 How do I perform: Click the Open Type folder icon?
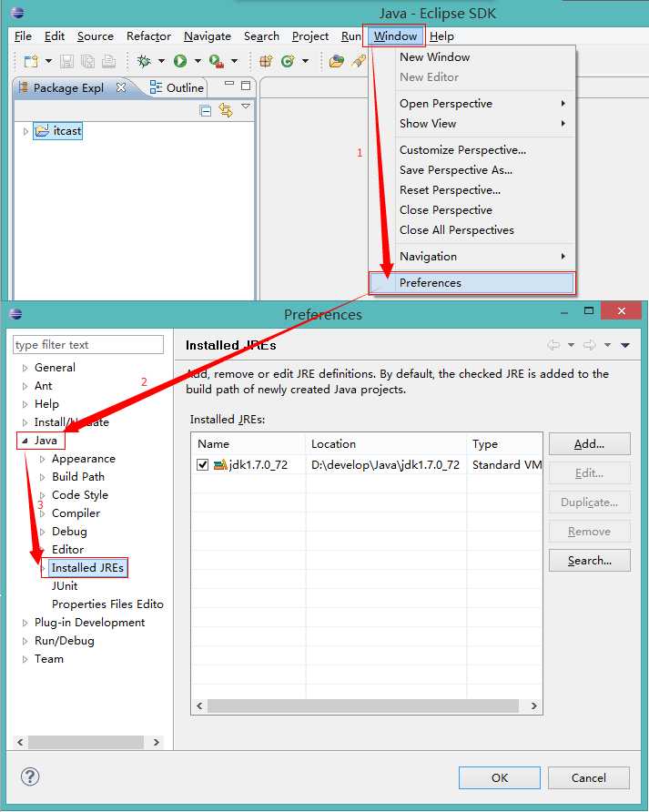click(x=337, y=61)
